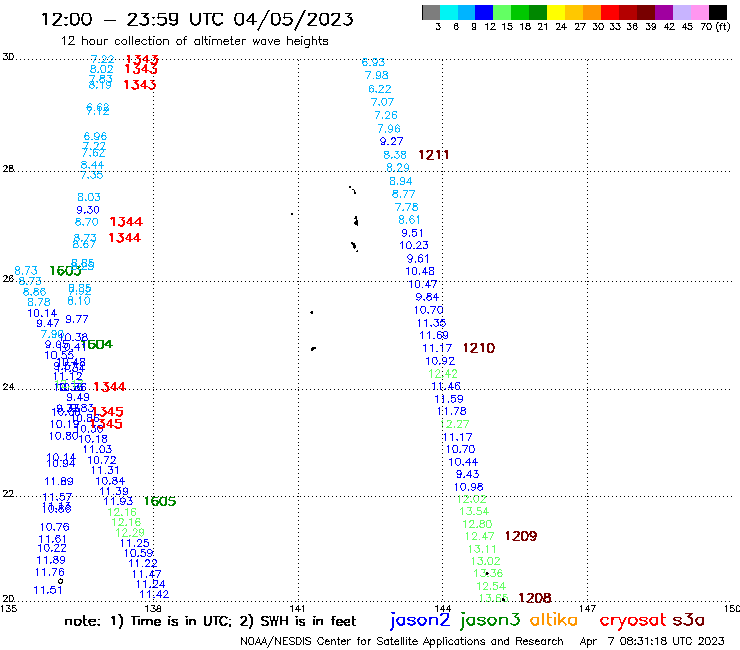Click the wave height "10.92"
The image size is (740, 650).
[440, 361]
